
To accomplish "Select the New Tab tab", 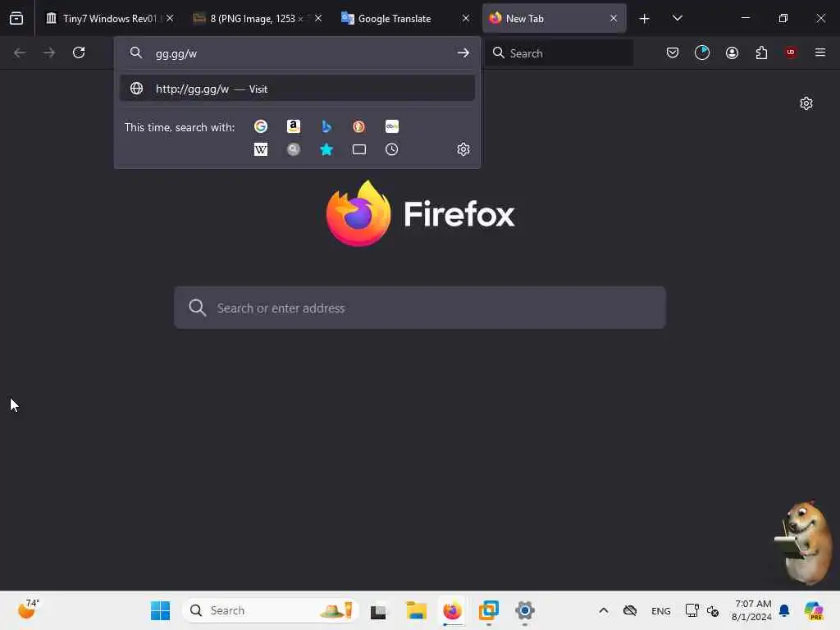I will pos(546,19).
